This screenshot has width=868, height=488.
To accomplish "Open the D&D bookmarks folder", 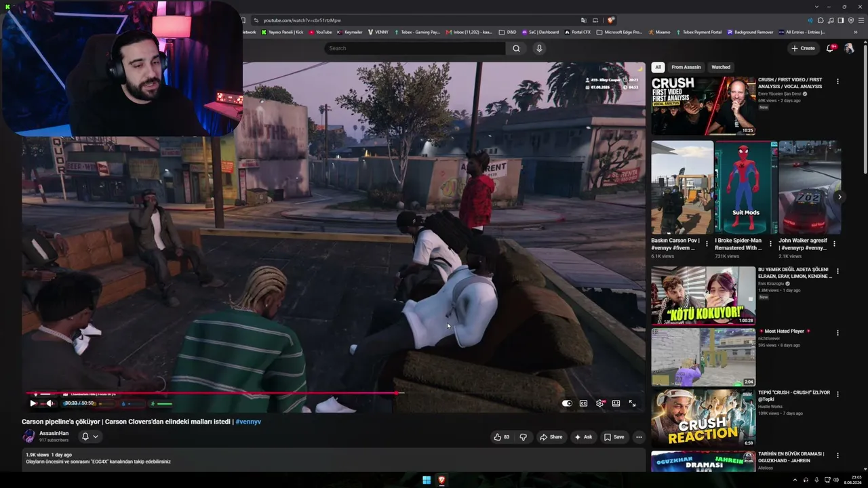I will click(507, 32).
